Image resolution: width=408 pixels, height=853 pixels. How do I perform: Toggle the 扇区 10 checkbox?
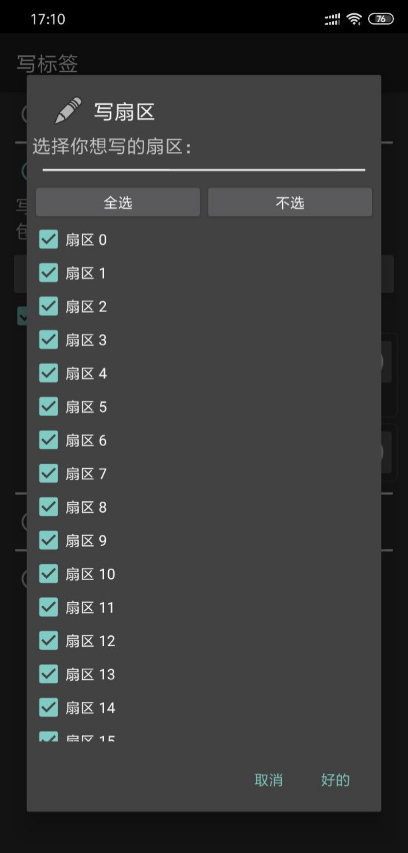point(48,574)
